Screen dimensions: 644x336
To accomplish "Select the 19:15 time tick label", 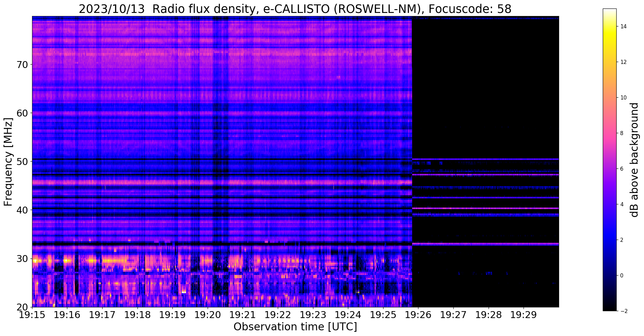I will (x=32, y=315).
